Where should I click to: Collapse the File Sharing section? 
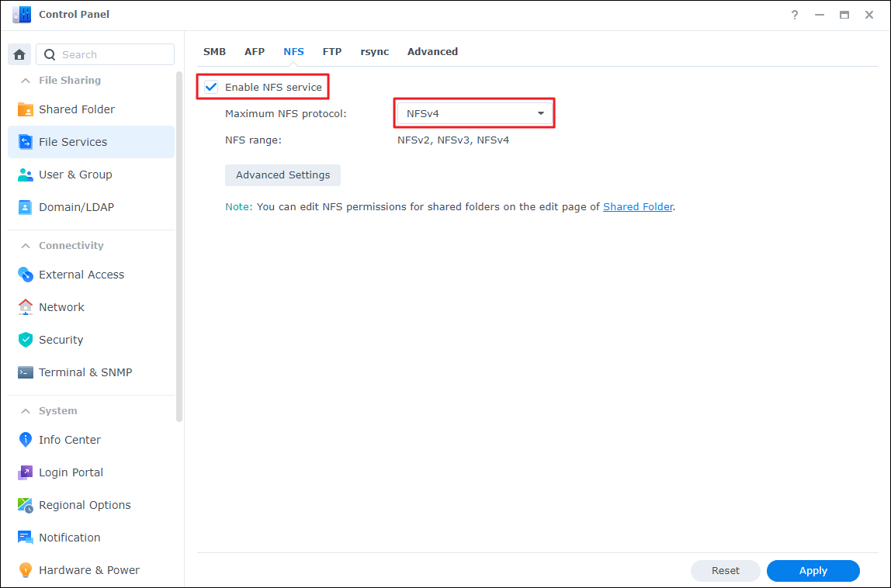24,80
